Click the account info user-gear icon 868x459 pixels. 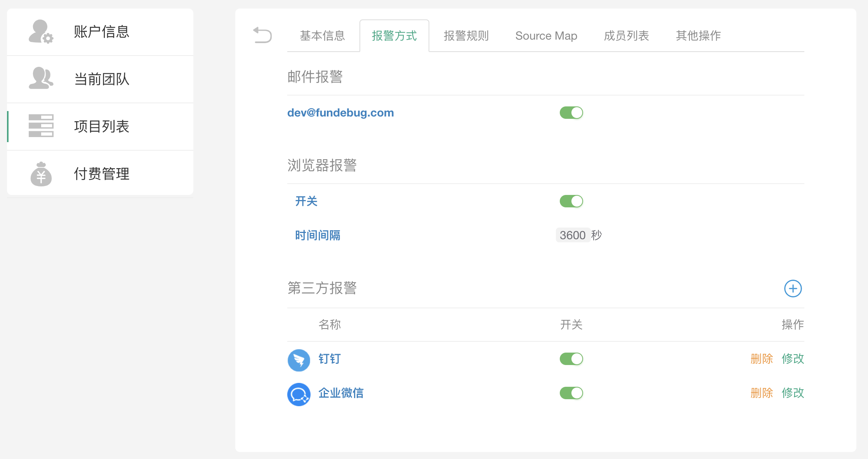(x=41, y=31)
